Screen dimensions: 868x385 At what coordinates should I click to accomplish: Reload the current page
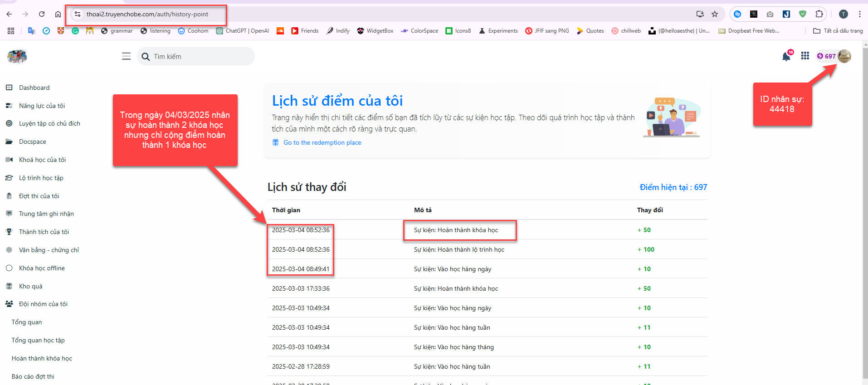42,14
